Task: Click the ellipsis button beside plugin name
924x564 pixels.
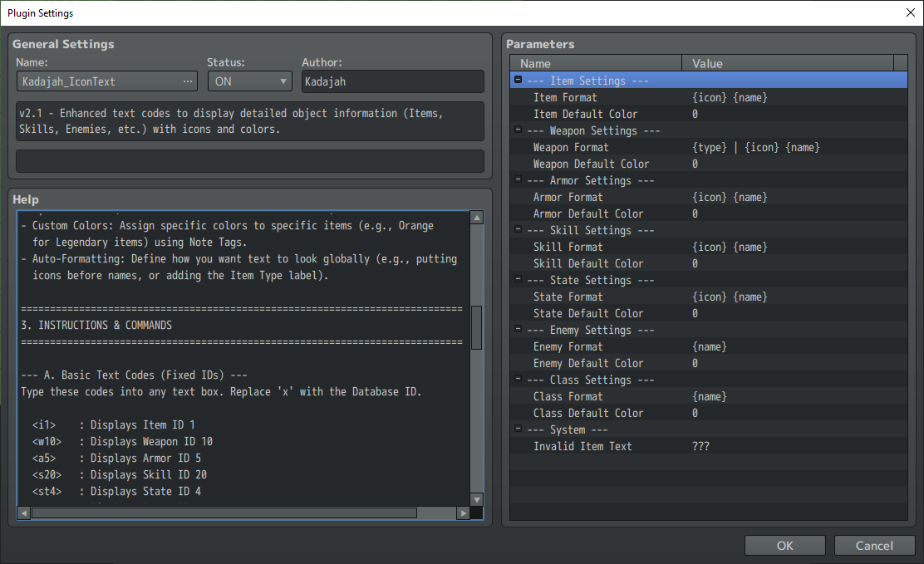Action: pos(188,81)
